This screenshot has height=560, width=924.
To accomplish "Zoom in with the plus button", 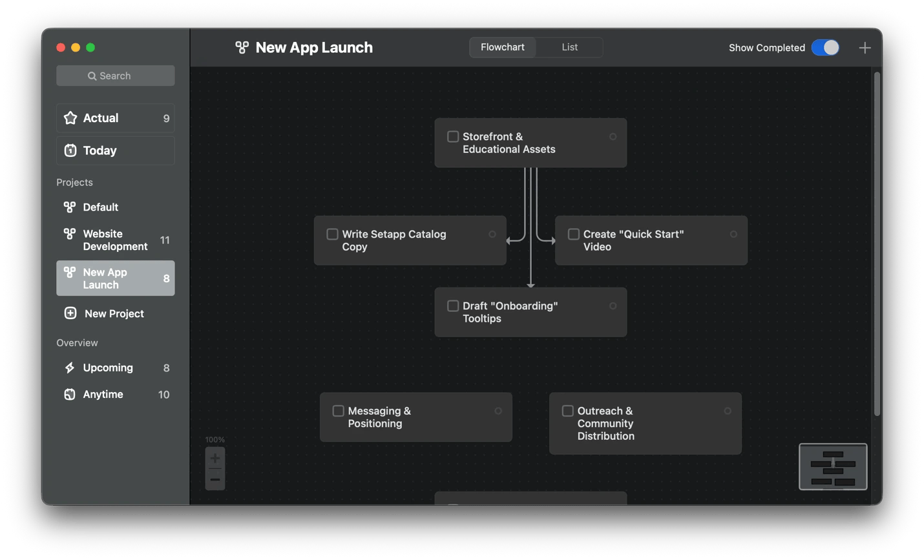I will (215, 458).
